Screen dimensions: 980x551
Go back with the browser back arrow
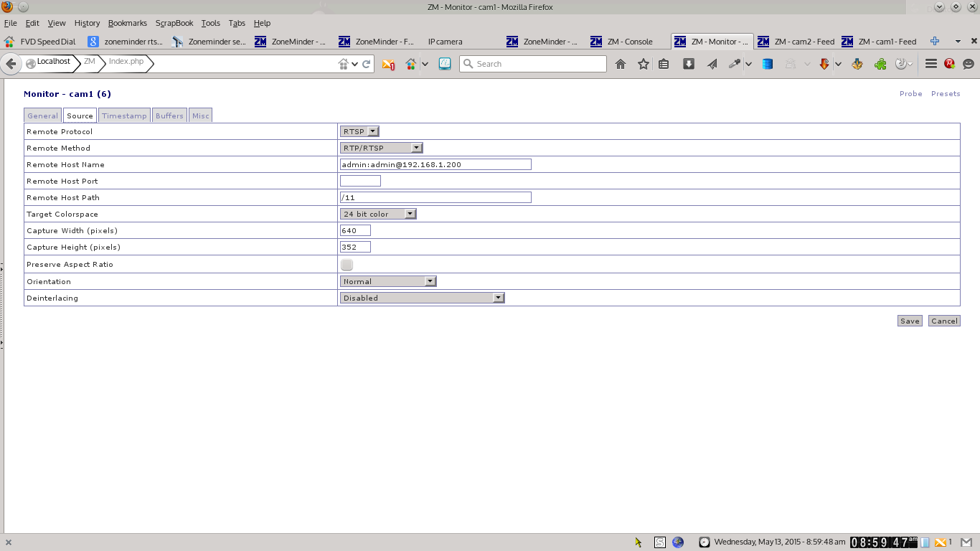[11, 64]
